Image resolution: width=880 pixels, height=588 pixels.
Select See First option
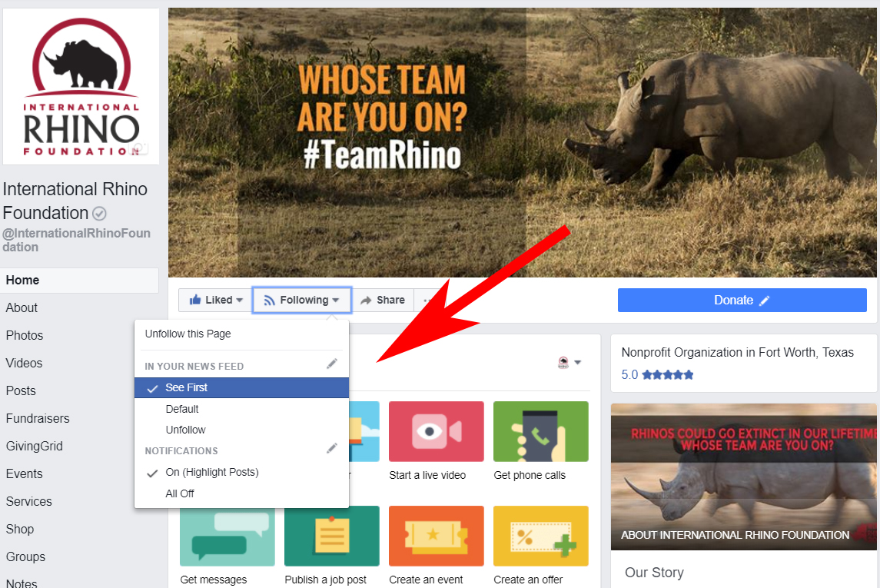tap(241, 387)
